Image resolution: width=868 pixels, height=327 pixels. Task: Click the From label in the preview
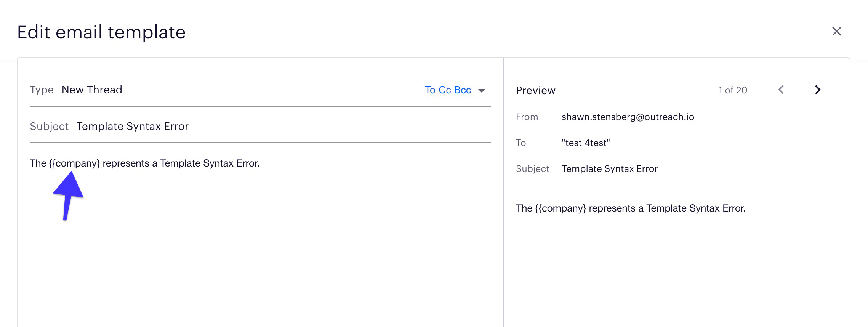click(x=527, y=117)
